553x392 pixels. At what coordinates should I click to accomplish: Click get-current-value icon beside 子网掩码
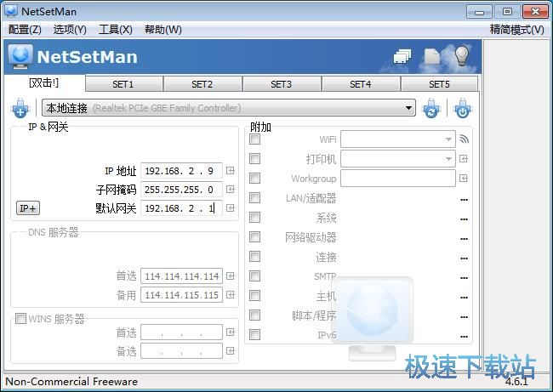[231, 190]
